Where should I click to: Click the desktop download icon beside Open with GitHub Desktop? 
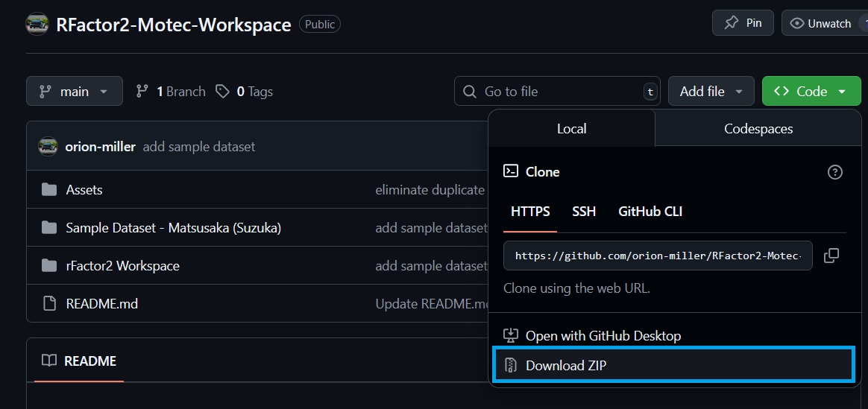(510, 335)
